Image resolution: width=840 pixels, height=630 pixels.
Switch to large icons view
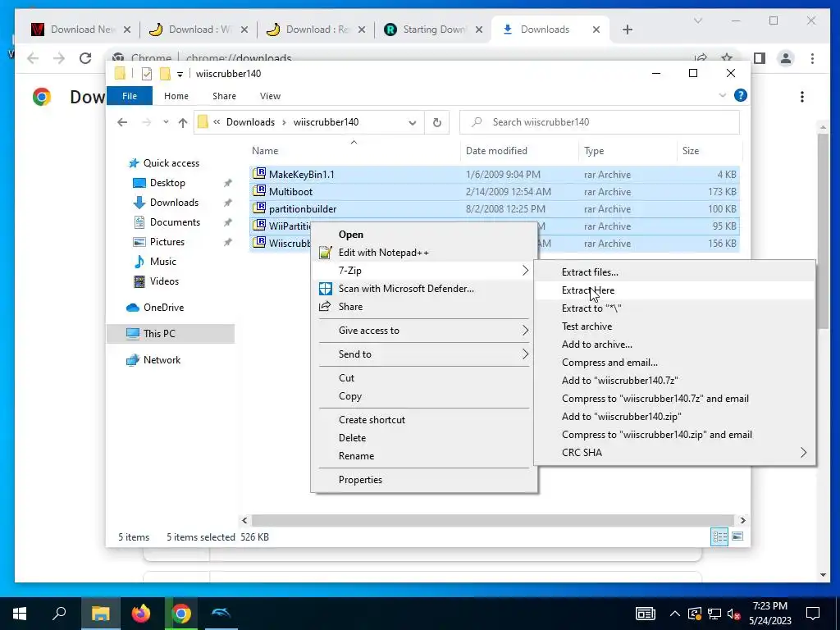(x=737, y=536)
